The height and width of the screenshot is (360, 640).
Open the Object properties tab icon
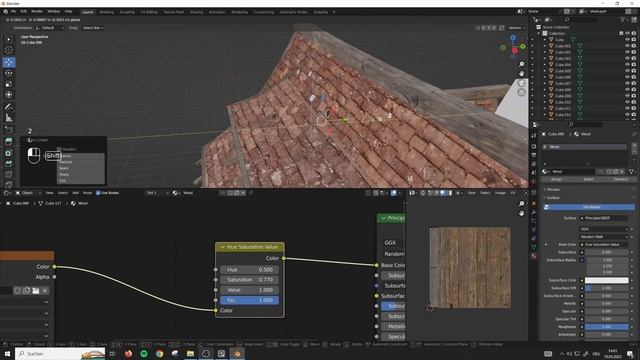534,203
